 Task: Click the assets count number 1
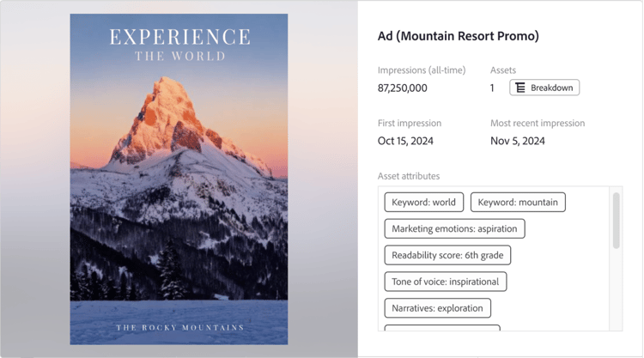coord(493,88)
